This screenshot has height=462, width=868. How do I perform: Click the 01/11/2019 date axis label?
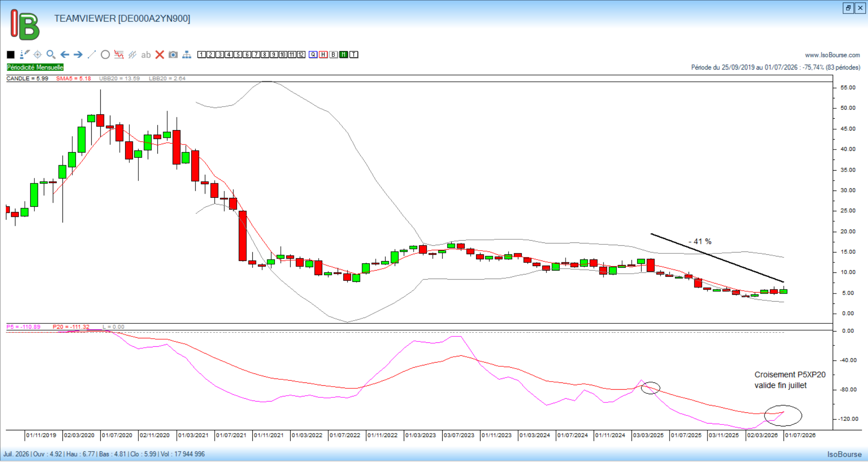tap(41, 435)
